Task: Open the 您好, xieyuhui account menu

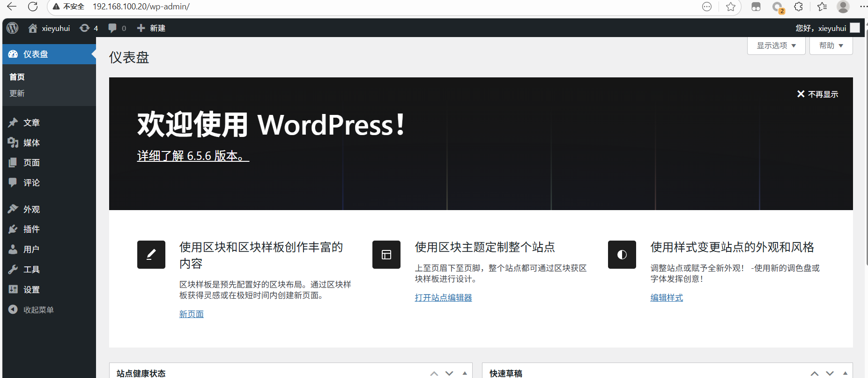Action: pyautogui.click(x=828, y=28)
